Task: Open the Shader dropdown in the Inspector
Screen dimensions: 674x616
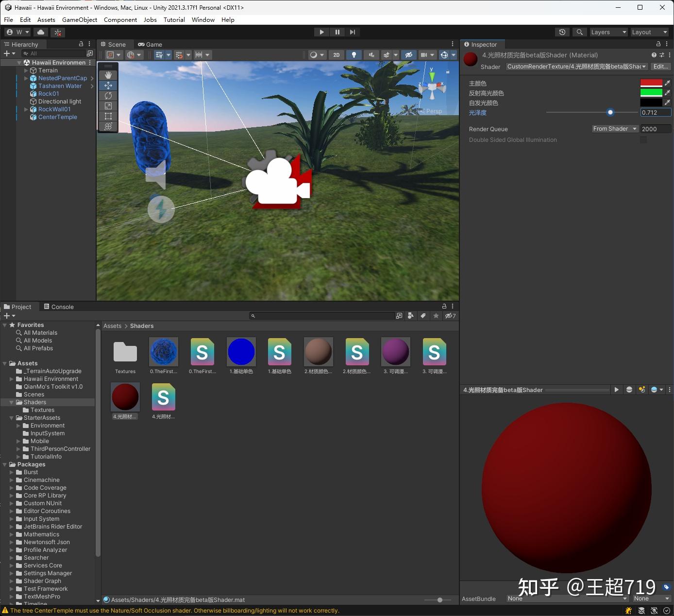Action: 575,67
